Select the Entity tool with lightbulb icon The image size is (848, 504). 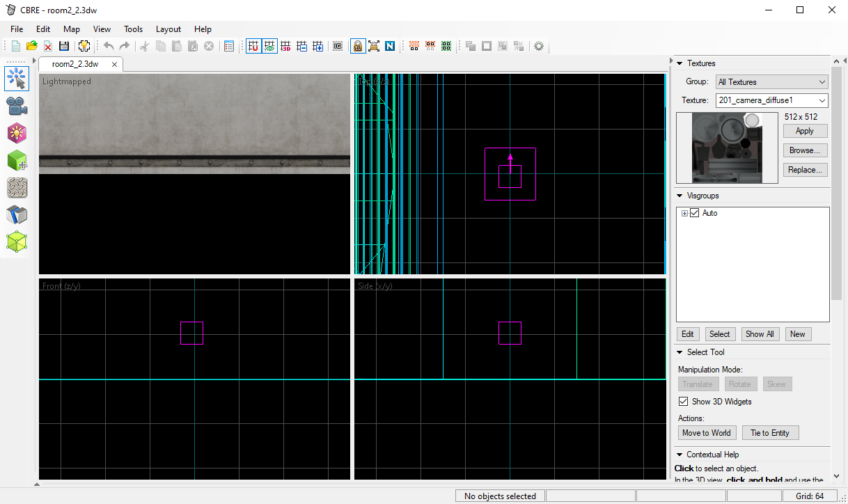coord(17,133)
